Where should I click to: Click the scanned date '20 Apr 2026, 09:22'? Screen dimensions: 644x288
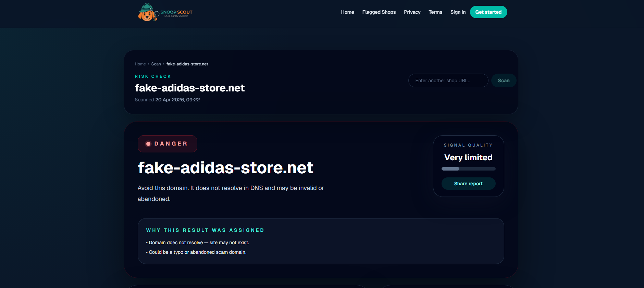click(x=177, y=100)
